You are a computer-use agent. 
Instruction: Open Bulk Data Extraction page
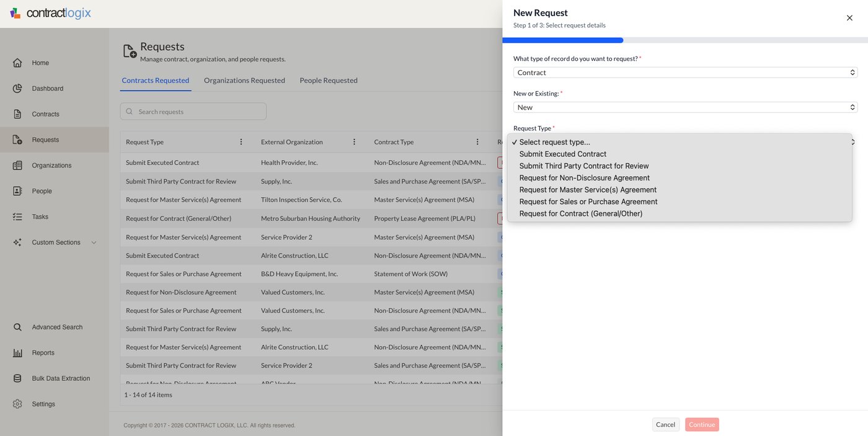(61, 378)
